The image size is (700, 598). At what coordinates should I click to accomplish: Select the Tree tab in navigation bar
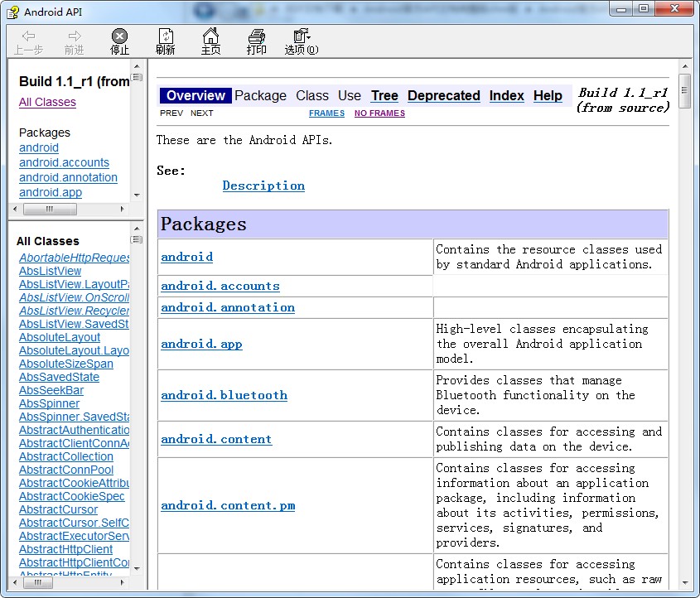[384, 96]
